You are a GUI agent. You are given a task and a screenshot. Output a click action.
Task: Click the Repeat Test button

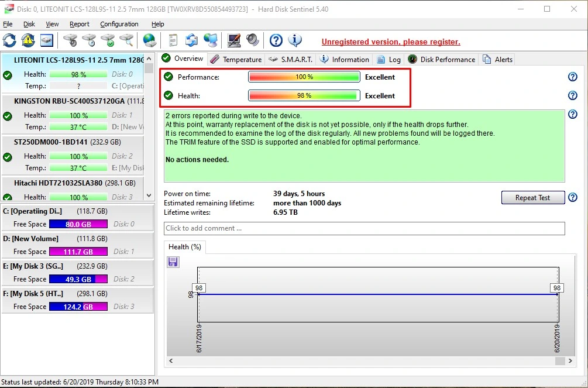(x=533, y=197)
